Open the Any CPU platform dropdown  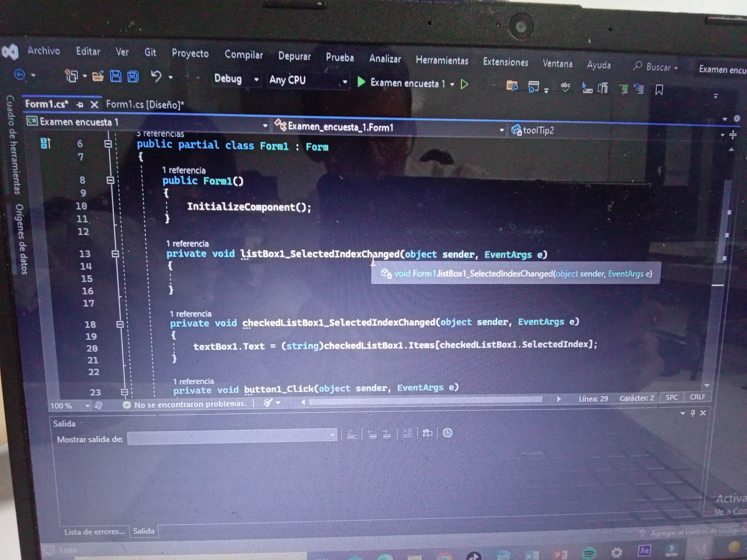pos(345,82)
